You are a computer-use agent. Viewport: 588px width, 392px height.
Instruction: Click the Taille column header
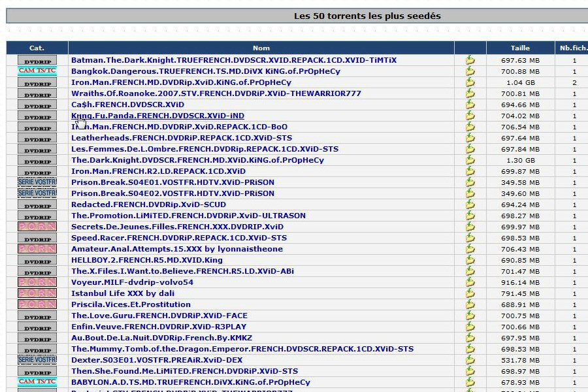point(520,48)
